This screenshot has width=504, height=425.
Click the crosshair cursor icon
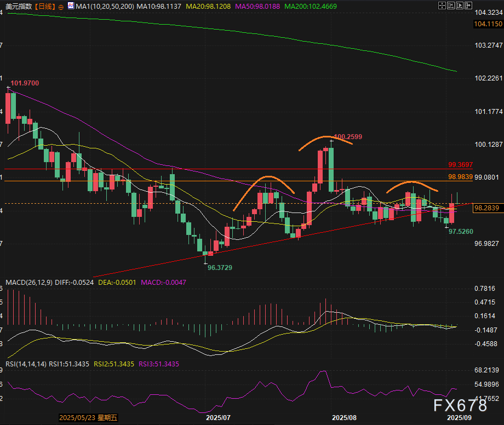442,7
